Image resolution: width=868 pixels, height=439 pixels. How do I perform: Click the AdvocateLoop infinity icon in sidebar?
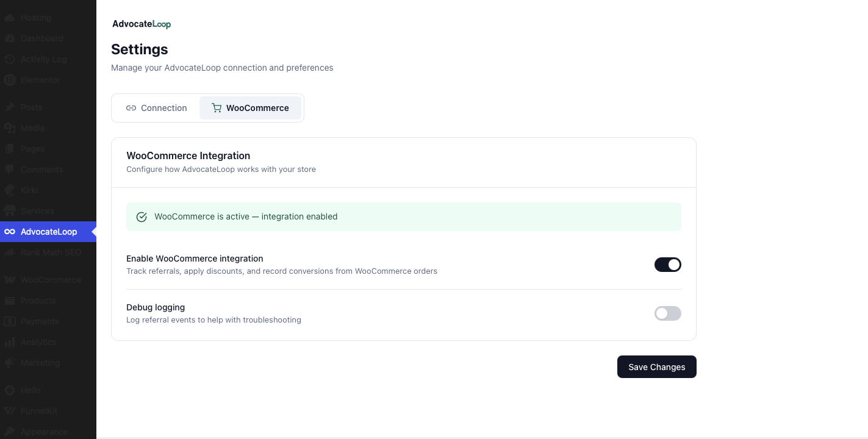click(10, 232)
